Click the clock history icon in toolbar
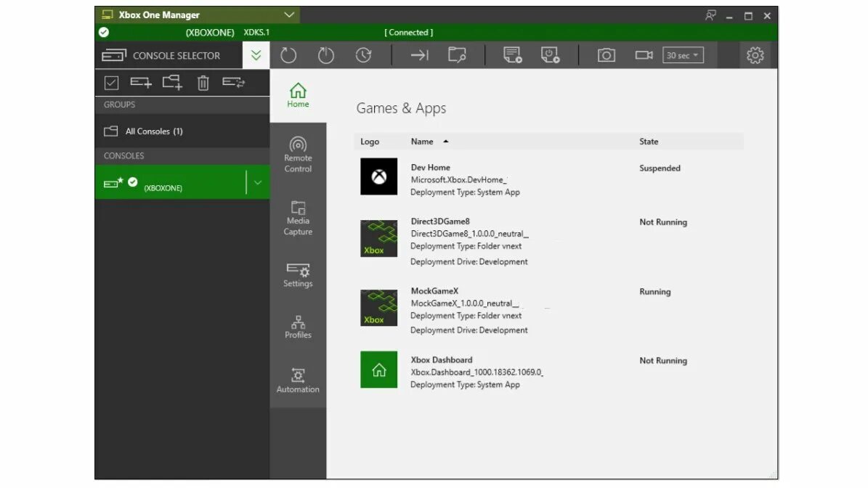This screenshot has height=488, width=868. point(363,55)
